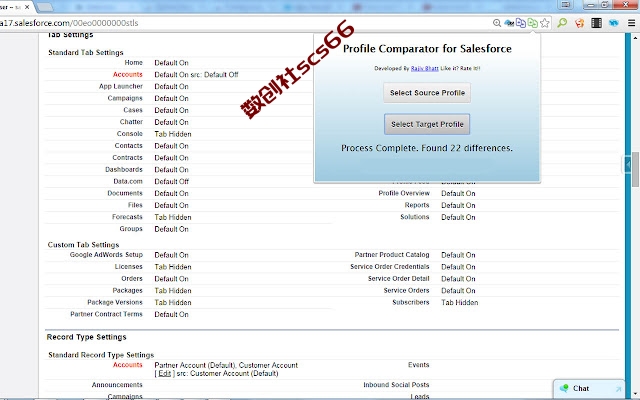
Task: Click the App Launcher tab setting label
Action: (121, 86)
